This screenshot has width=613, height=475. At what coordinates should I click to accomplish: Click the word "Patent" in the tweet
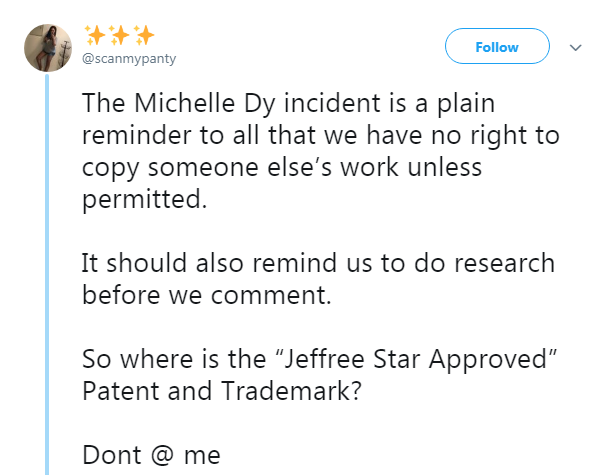[120, 391]
